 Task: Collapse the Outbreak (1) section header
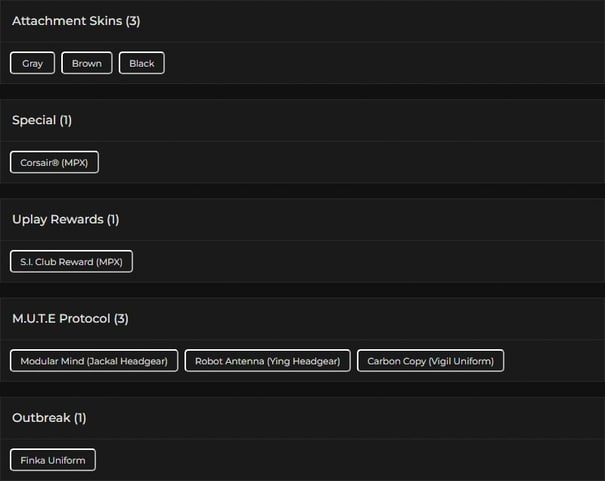(49, 417)
